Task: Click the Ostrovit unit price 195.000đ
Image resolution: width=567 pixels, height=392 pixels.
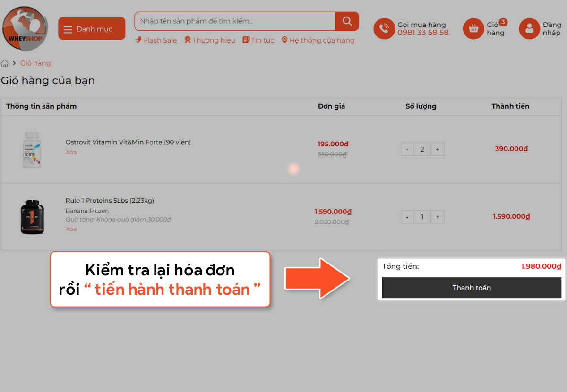Action: (x=333, y=144)
